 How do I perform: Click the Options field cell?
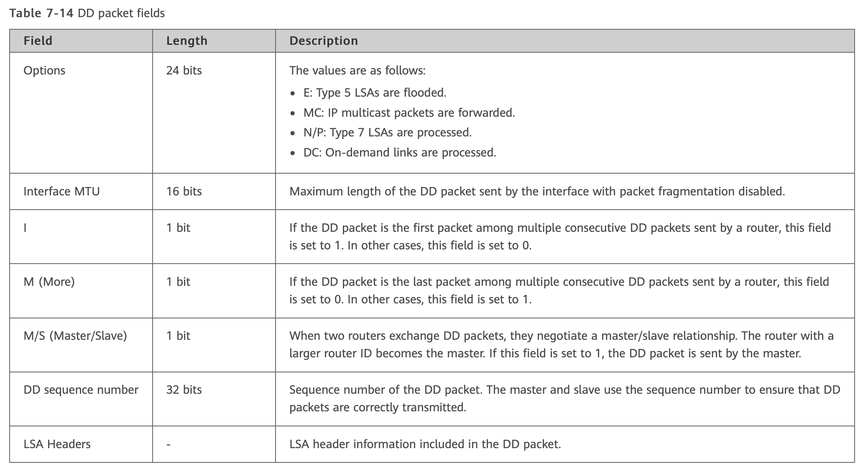[x=44, y=70]
